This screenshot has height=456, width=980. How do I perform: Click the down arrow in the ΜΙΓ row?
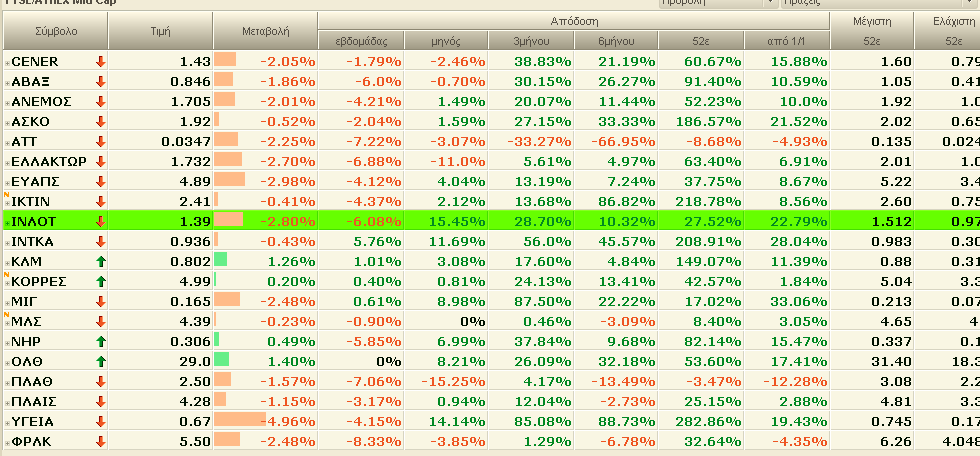coord(101,301)
